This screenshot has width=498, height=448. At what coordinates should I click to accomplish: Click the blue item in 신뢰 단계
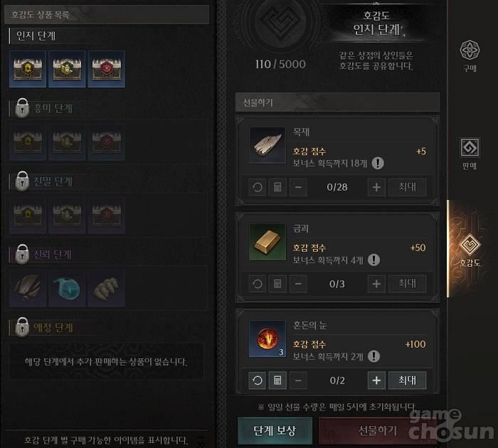click(67, 288)
